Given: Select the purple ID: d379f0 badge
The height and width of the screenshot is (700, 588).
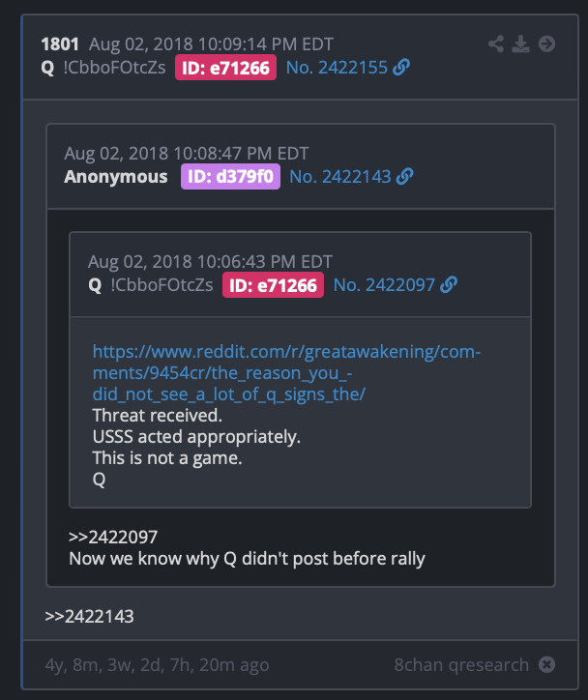Looking at the screenshot, I should pos(230,176).
